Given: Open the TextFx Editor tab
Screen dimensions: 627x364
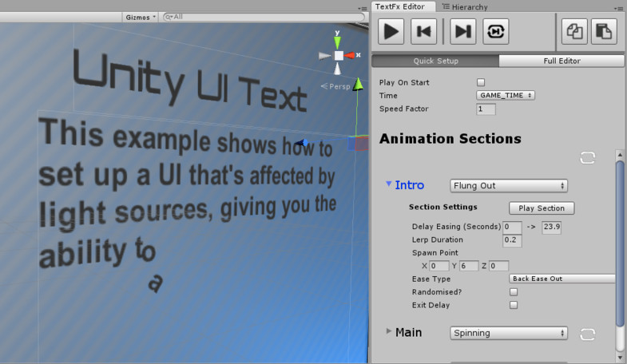Looking at the screenshot, I should point(403,6).
